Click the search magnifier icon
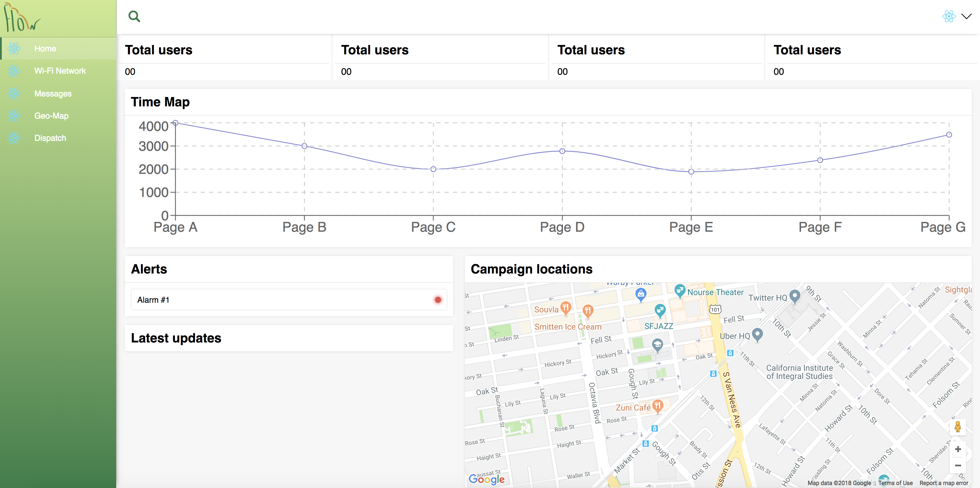The height and width of the screenshot is (488, 980). (134, 16)
